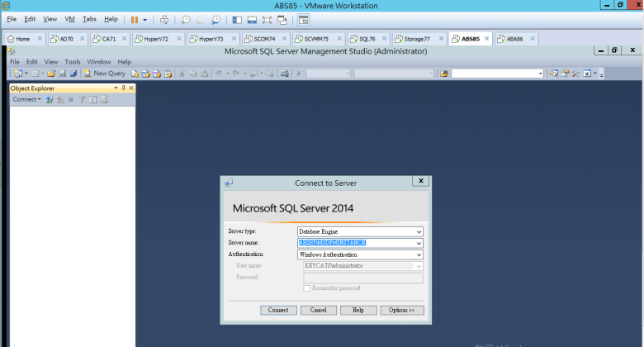This screenshot has width=644, height=347.
Task: Click the Save All toolbar icon
Action: point(73,74)
